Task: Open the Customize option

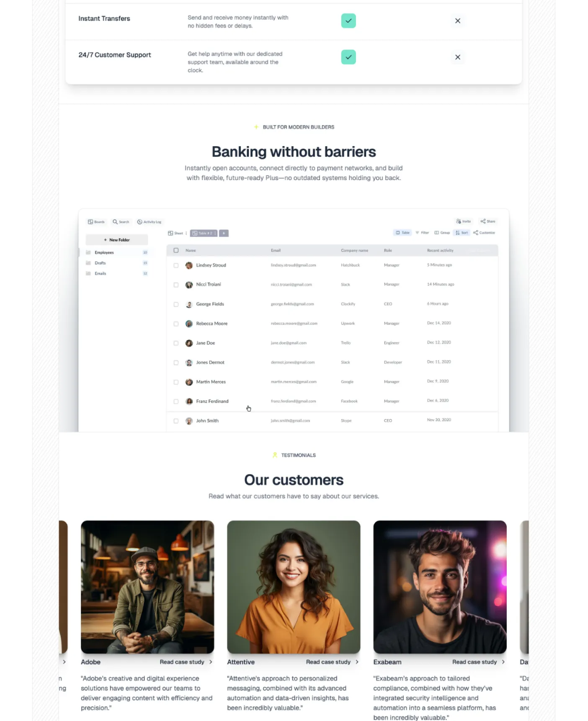Action: pos(484,233)
